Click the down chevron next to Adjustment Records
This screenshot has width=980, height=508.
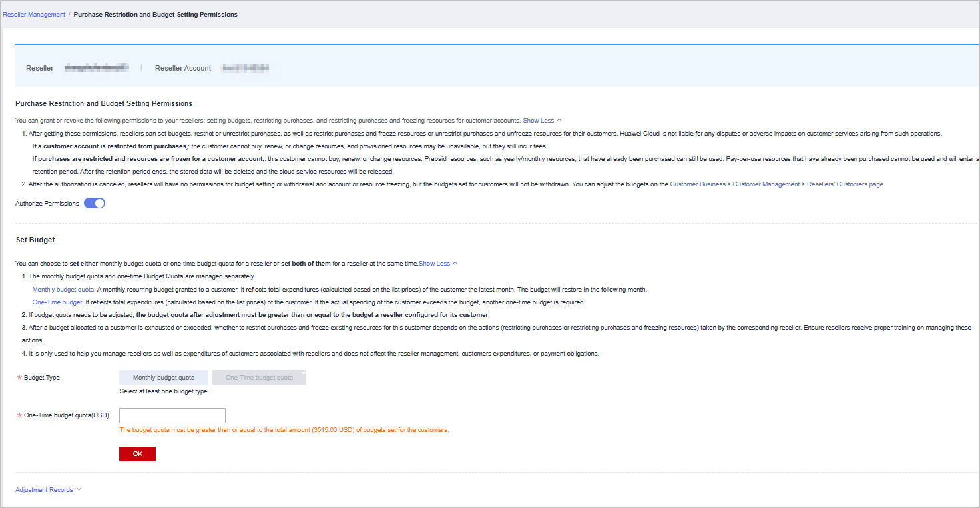pyautogui.click(x=79, y=489)
